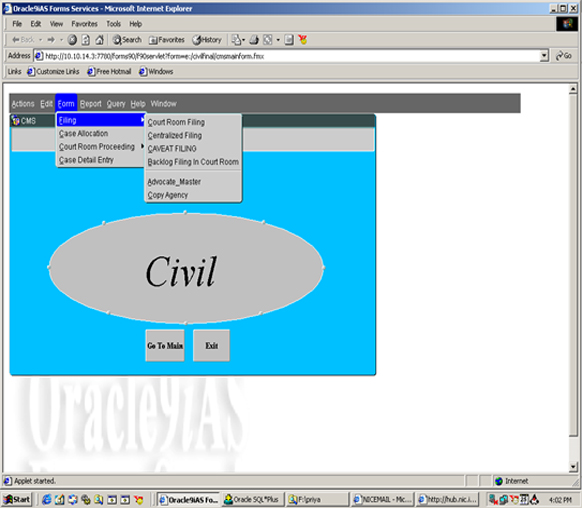Click the Go To Main button
This screenshot has height=508, width=582.
pyautogui.click(x=165, y=345)
